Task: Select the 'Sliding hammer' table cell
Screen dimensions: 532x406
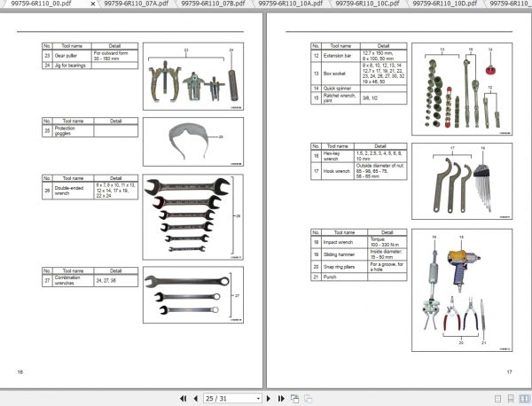Action: tap(344, 254)
